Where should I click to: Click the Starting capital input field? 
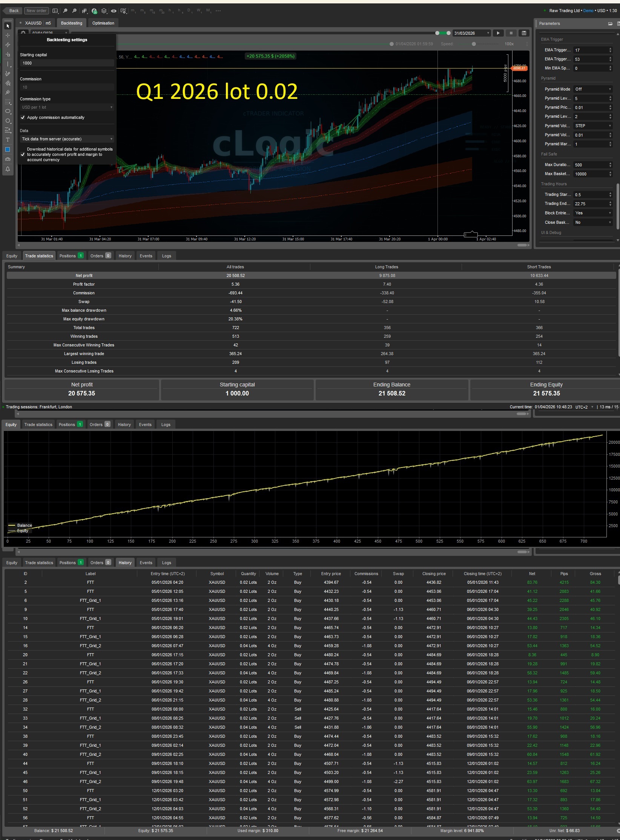point(67,63)
